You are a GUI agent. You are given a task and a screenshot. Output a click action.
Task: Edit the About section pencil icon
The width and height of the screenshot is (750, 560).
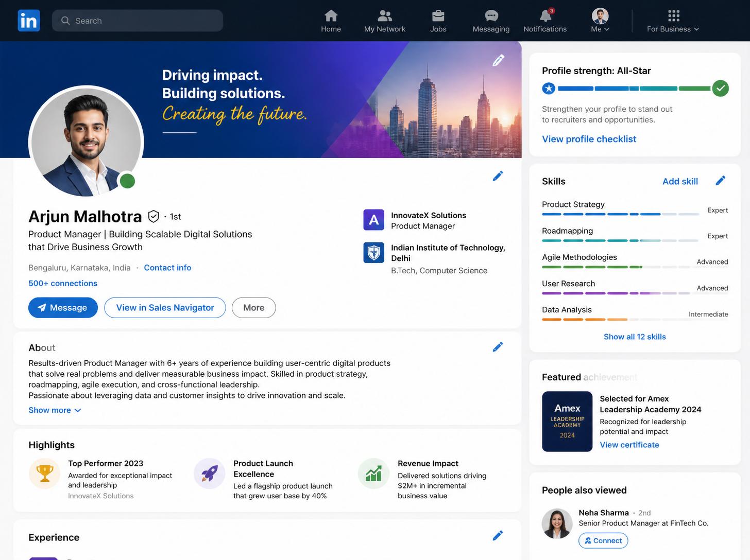coord(498,347)
